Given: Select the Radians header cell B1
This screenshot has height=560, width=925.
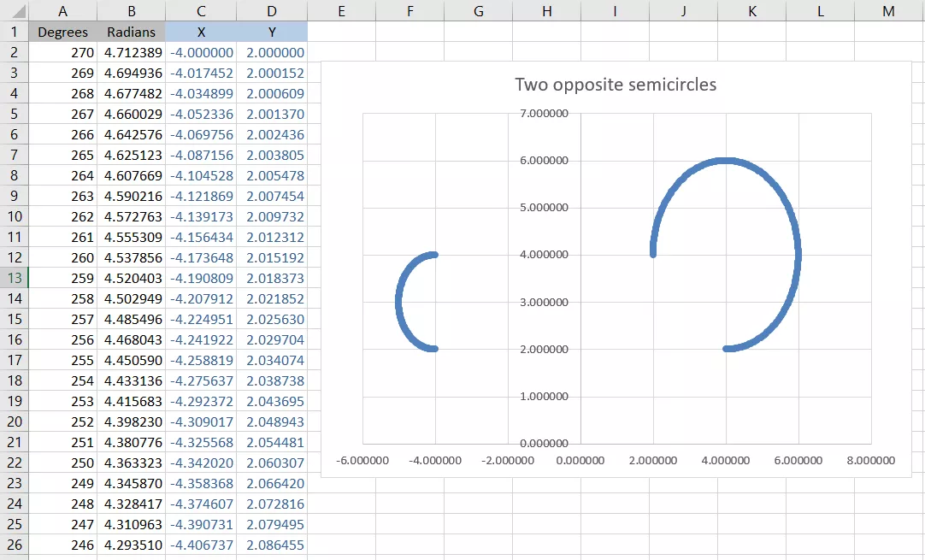Looking at the screenshot, I should (x=131, y=32).
